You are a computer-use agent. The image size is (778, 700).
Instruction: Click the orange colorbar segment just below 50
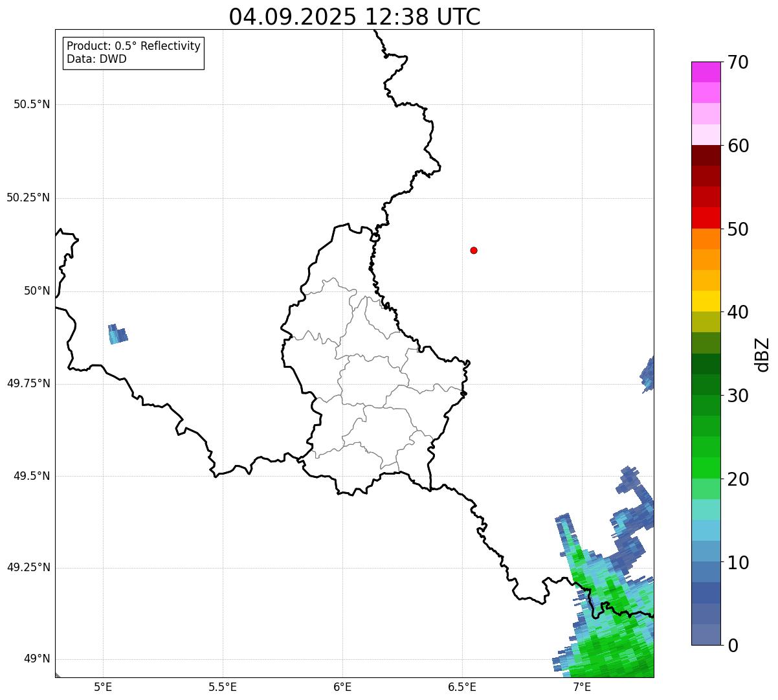click(706, 239)
